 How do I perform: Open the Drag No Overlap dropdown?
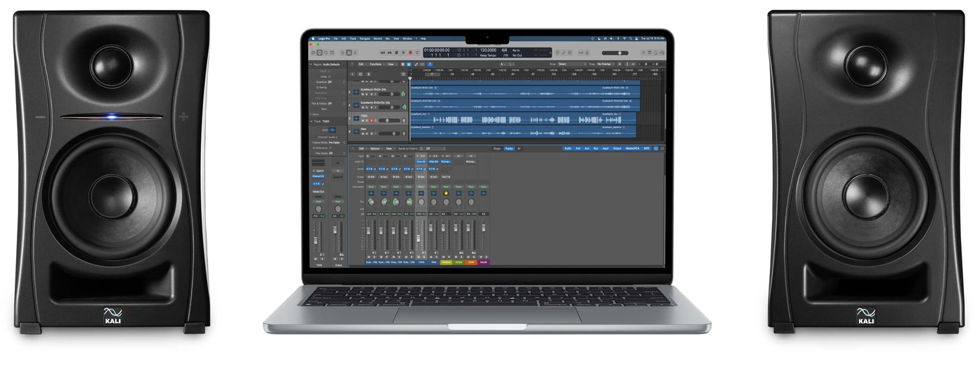click(606, 64)
